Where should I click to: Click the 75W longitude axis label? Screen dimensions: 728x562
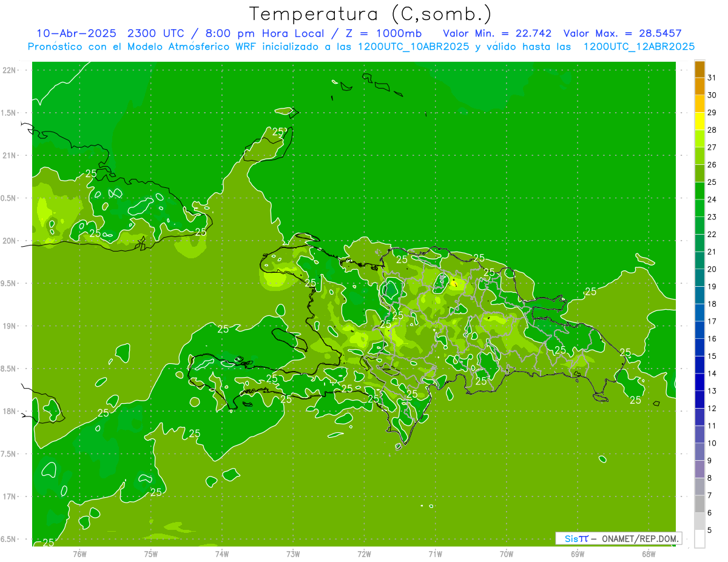[x=151, y=554]
